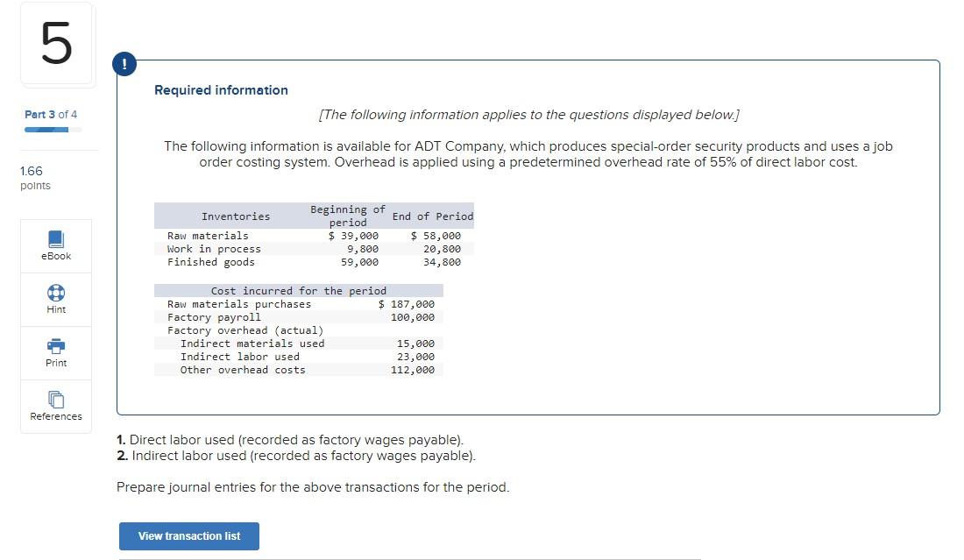Screen dimensions: 964x560
Task: Select the Indirect materials amount 15,000
Action: coord(415,344)
